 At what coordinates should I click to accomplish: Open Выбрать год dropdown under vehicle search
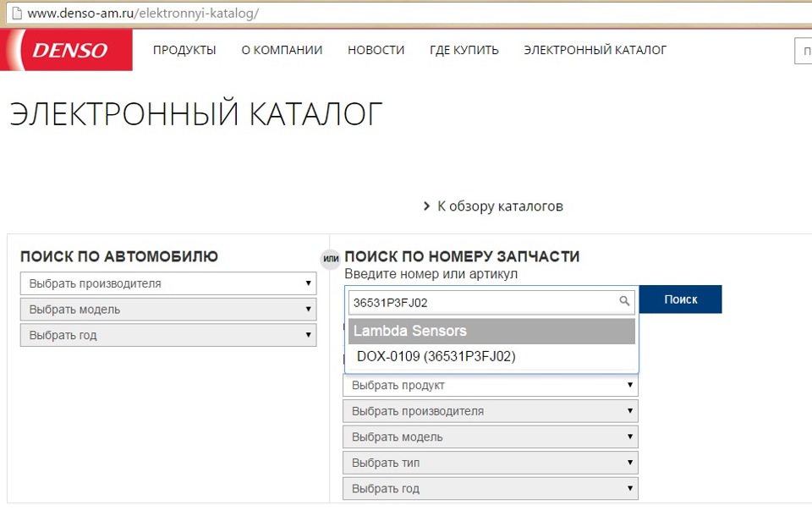168,335
